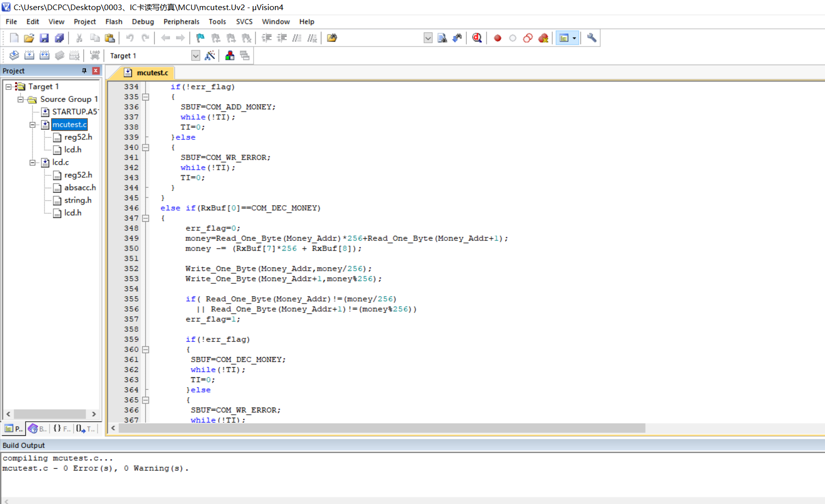
Task: Open a file with the folder icon
Action: (x=29, y=38)
